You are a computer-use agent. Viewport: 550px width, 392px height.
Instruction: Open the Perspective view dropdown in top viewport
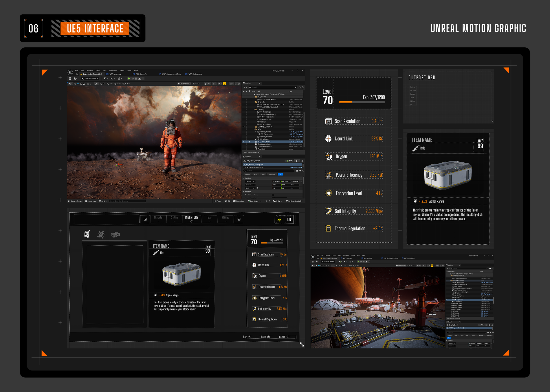(x=185, y=84)
